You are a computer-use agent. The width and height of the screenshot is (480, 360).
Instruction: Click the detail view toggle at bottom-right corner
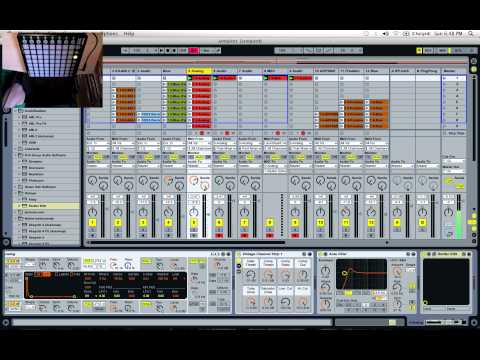pos(474,322)
